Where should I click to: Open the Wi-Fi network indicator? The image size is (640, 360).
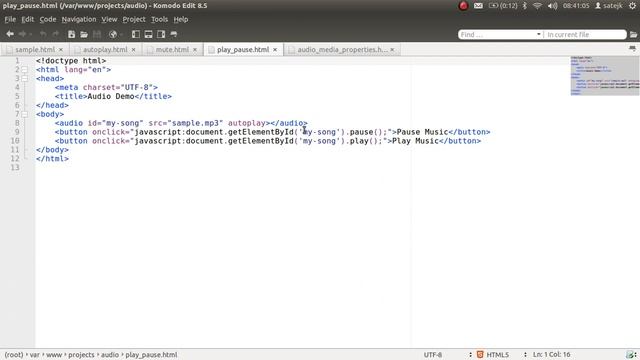[538, 6]
